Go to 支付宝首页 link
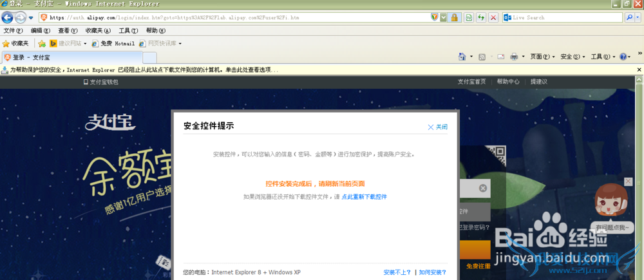 472,82
